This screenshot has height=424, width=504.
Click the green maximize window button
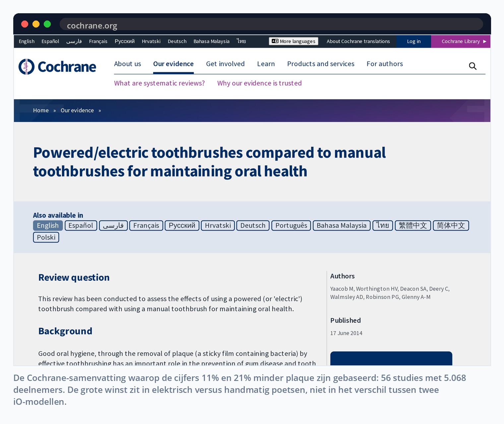pos(47,24)
